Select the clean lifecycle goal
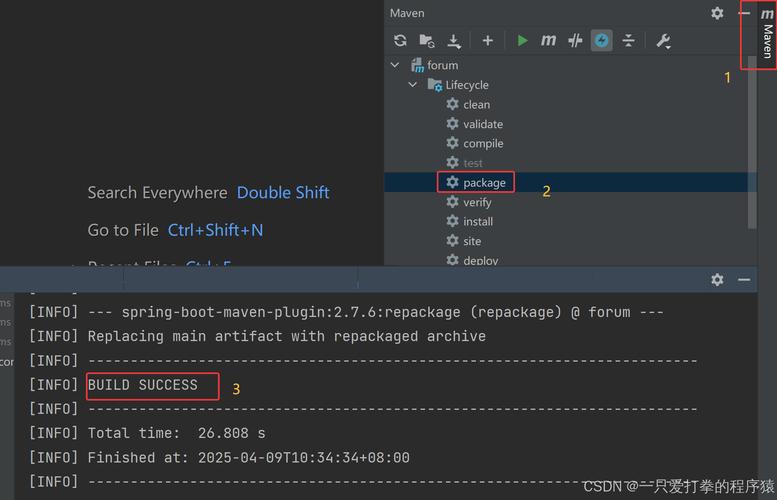The image size is (777, 500). click(476, 105)
